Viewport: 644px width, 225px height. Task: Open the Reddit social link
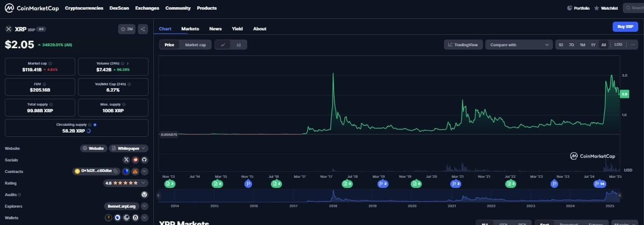pos(135,160)
